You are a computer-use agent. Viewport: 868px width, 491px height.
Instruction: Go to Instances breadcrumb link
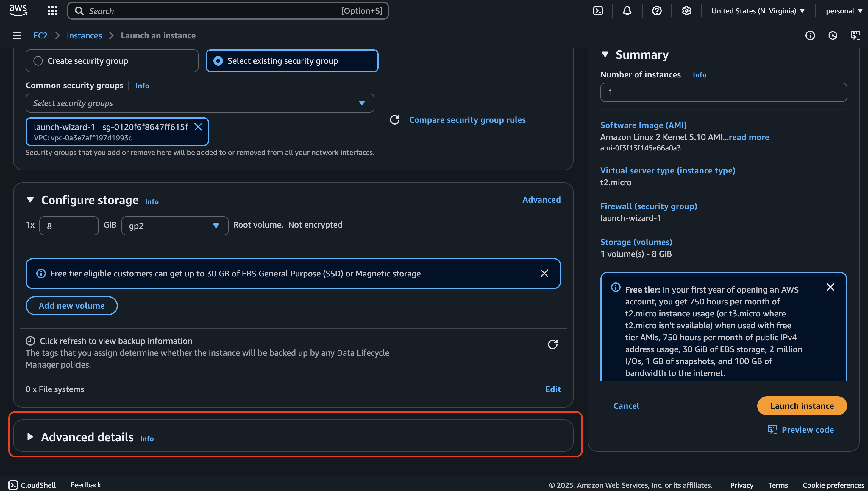click(84, 35)
